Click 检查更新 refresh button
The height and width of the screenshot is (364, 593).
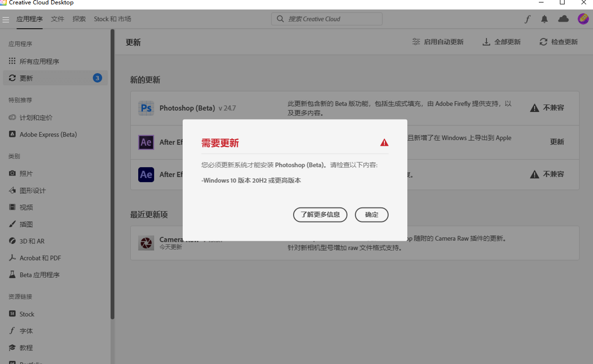pyautogui.click(x=559, y=42)
